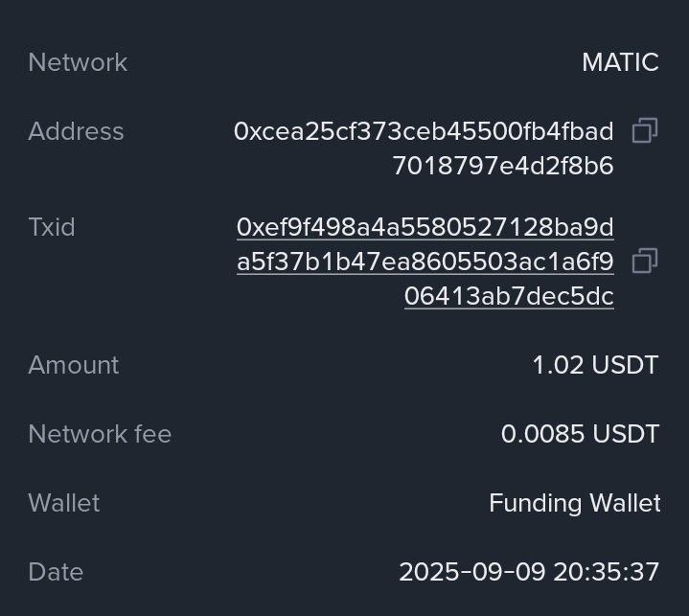Select the address line starting 0xcea25cf3

tap(423, 131)
